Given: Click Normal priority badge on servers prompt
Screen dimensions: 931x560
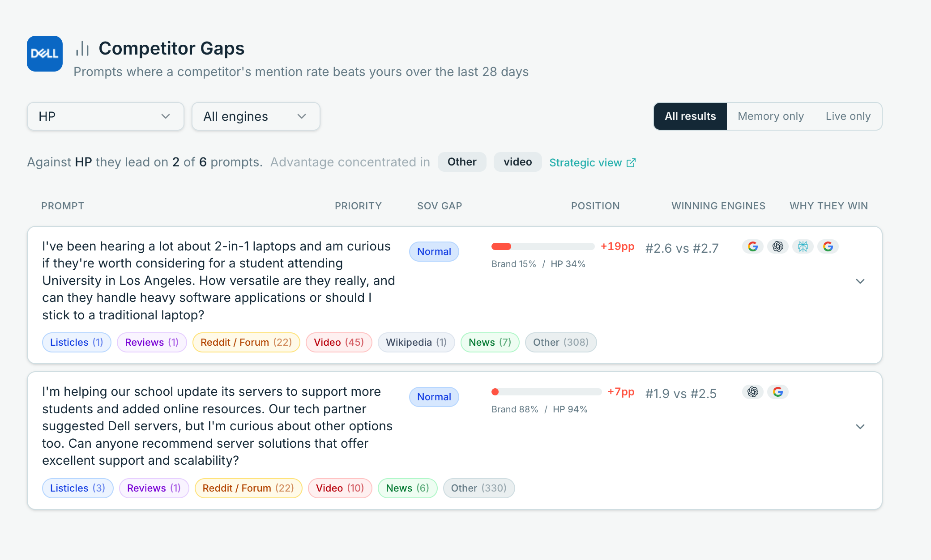Looking at the screenshot, I should pyautogui.click(x=434, y=397).
